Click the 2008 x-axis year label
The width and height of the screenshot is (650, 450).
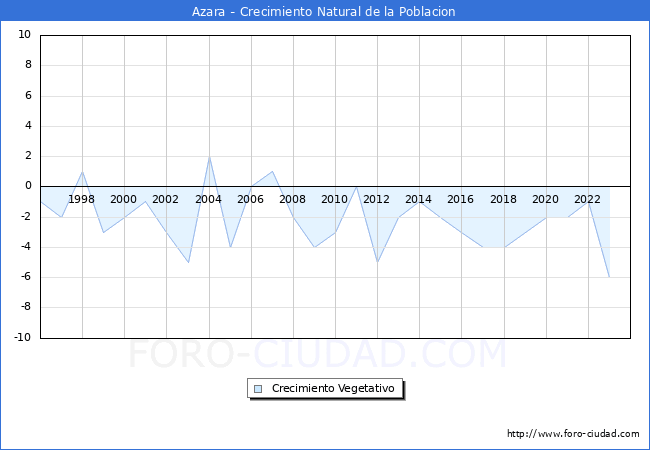coord(292,199)
